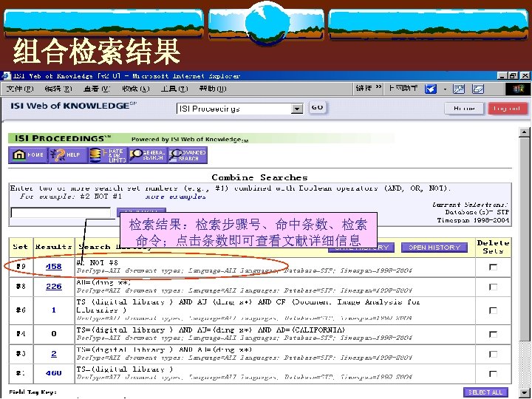
Task: Open the 收藏(A) menu
Action: coord(136,89)
